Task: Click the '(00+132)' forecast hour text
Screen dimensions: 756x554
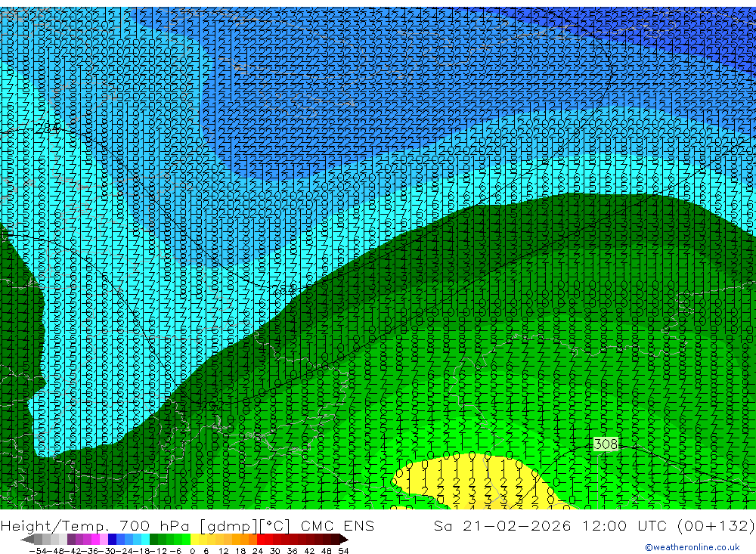Action: [716, 525]
